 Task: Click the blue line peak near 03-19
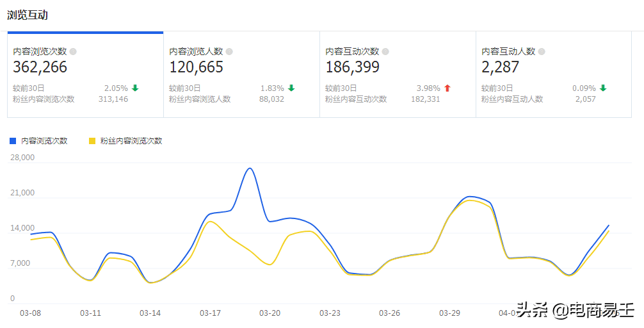click(x=250, y=168)
